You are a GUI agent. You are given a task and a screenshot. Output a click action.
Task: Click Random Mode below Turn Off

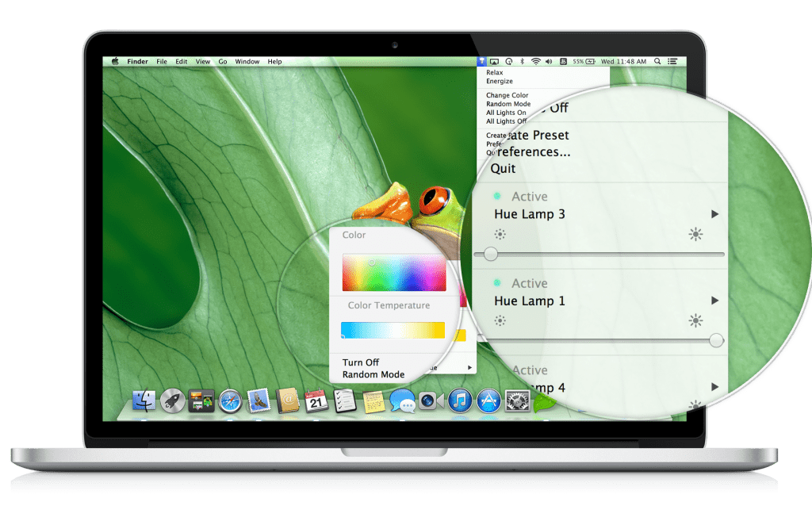pyautogui.click(x=373, y=374)
